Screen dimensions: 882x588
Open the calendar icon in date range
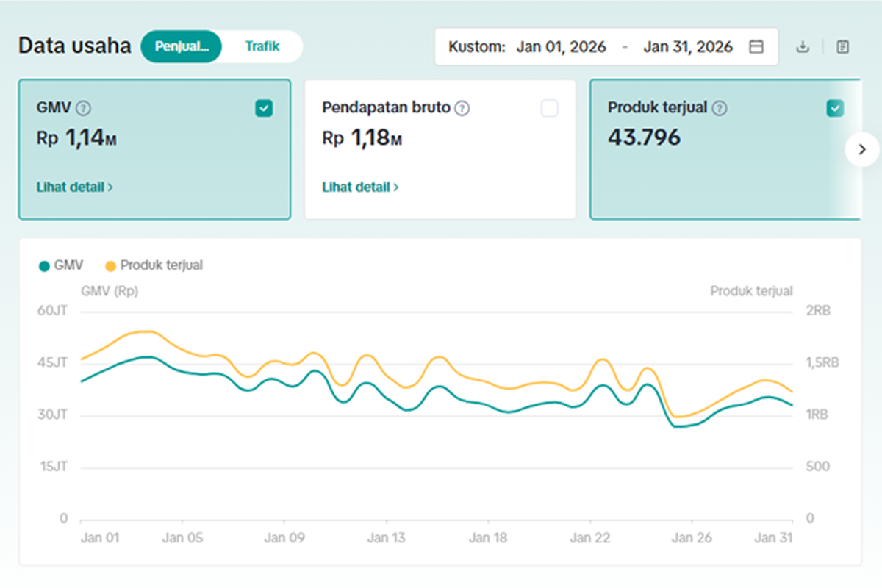coord(756,47)
